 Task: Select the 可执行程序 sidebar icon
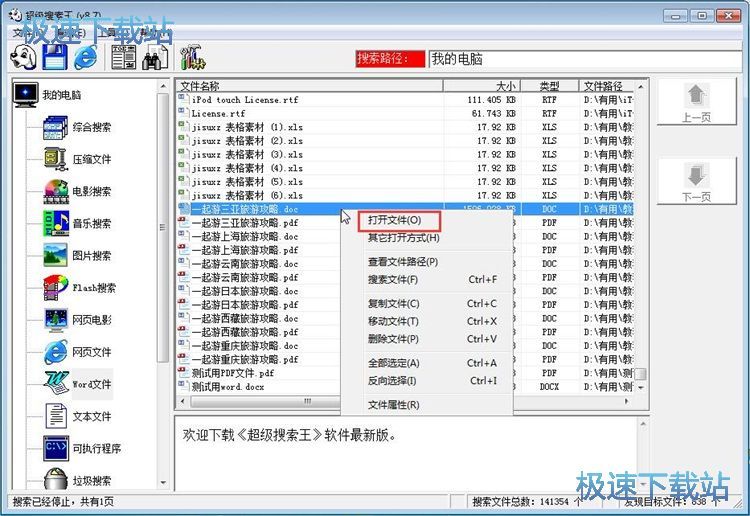56,448
